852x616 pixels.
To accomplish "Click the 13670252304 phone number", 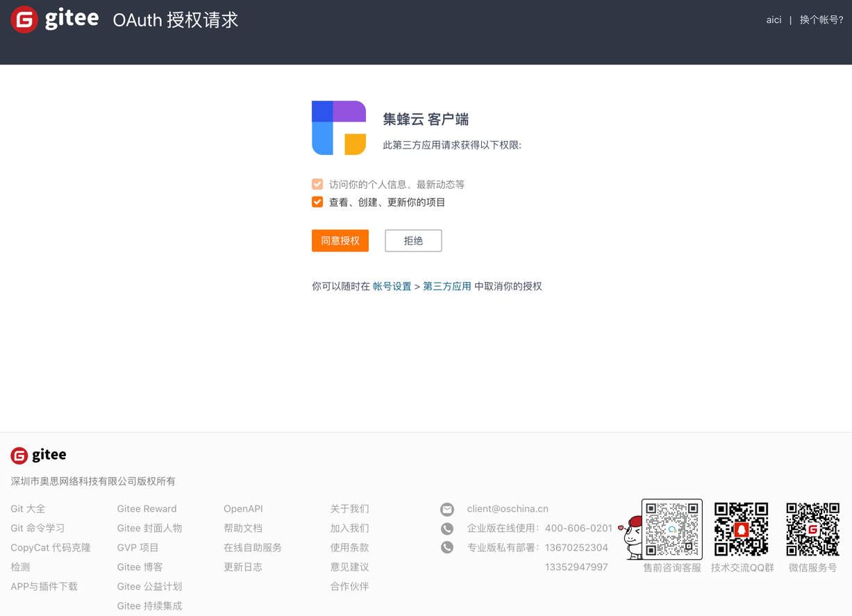I will coord(576,548).
